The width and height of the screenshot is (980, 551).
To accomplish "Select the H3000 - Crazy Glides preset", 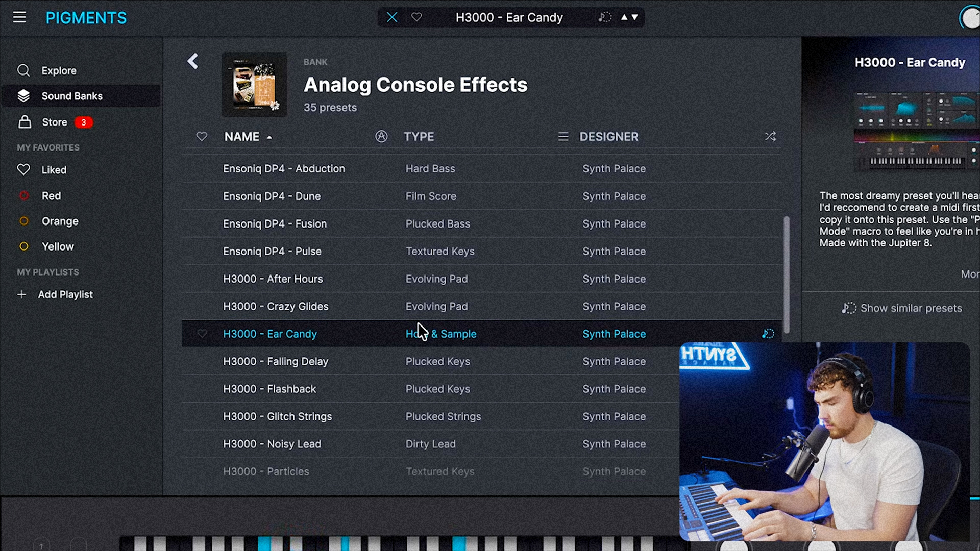I will (x=481, y=307).
